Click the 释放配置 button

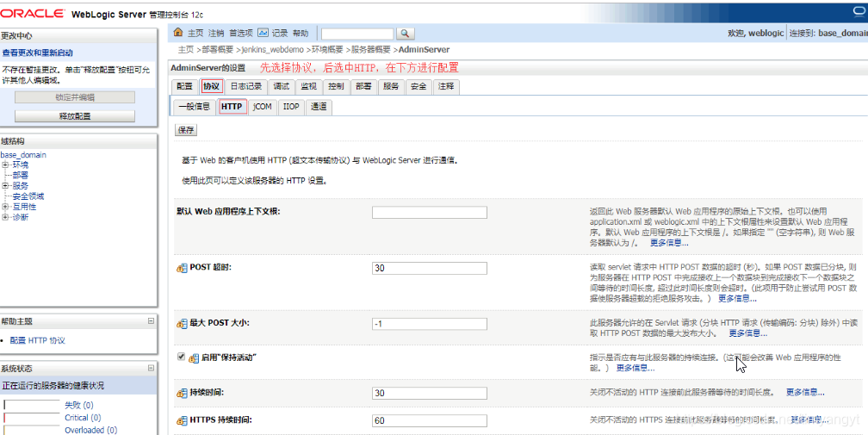(x=75, y=116)
